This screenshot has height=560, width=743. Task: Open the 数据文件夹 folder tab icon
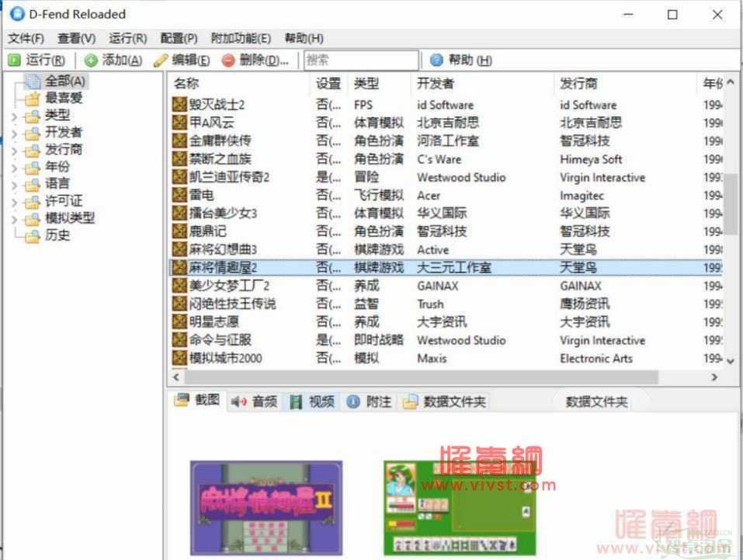coord(409,401)
